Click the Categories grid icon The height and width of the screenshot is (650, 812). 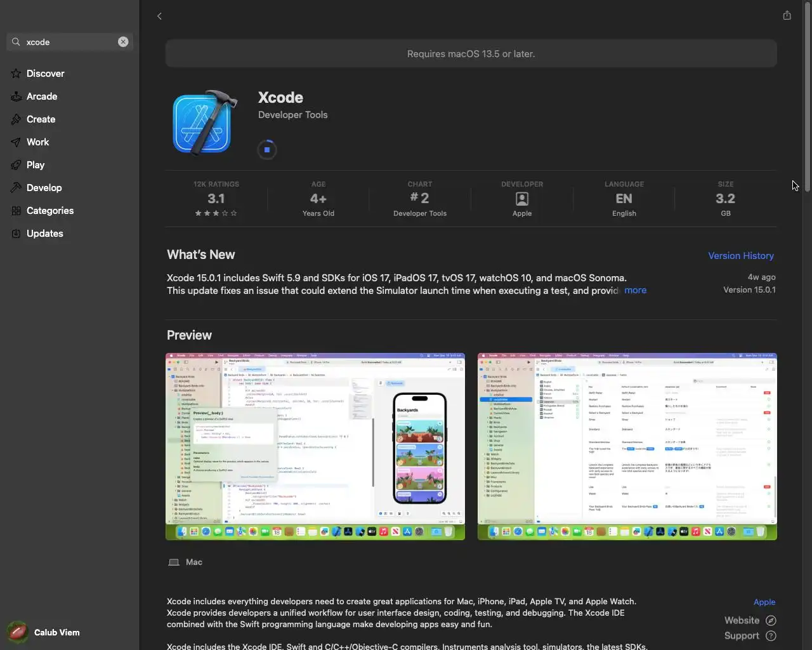(16, 211)
